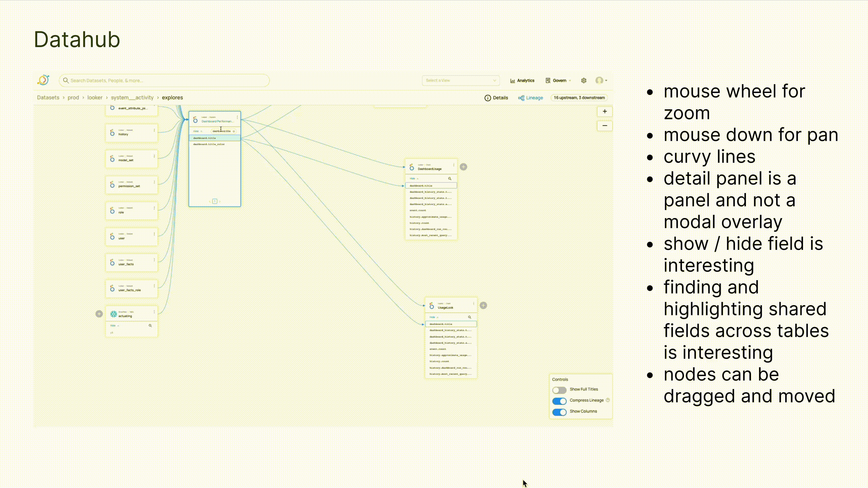Go to the Datasets breadcrumb

point(48,97)
